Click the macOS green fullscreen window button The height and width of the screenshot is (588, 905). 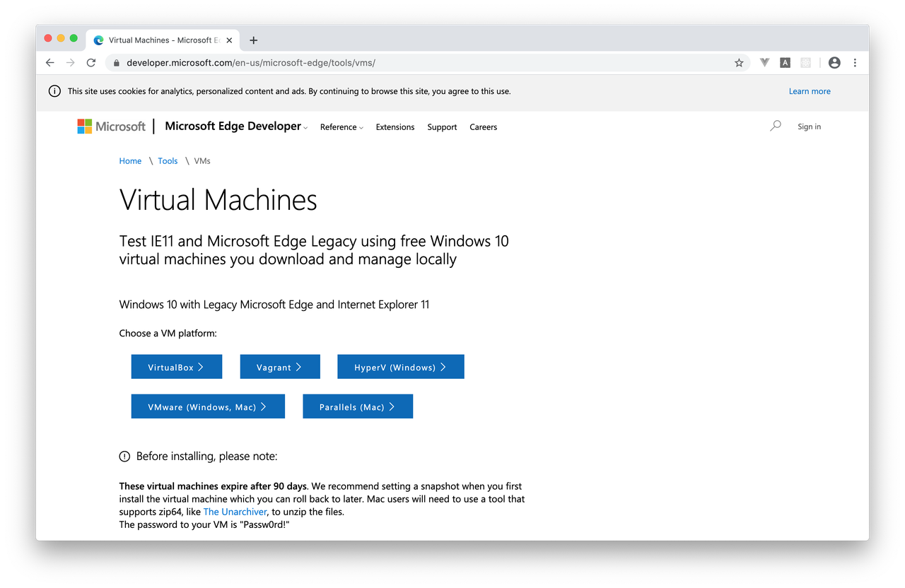tap(74, 38)
